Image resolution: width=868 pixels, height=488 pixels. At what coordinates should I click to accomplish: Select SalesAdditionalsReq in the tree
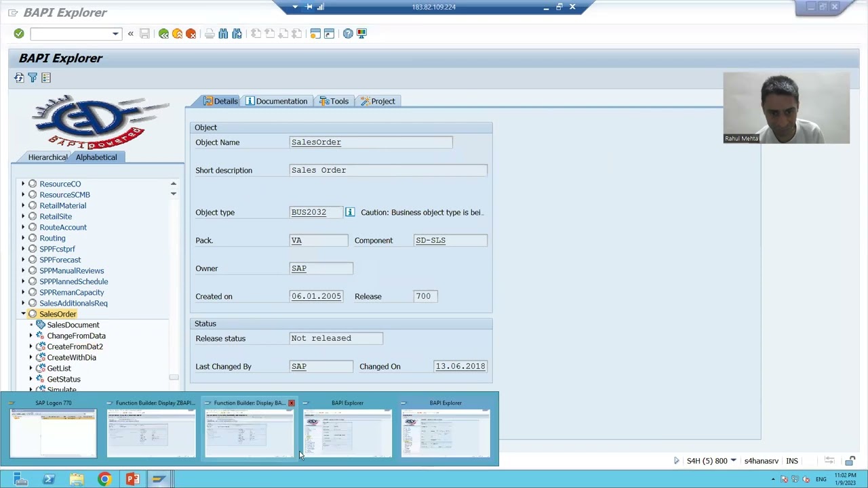tap(73, 303)
